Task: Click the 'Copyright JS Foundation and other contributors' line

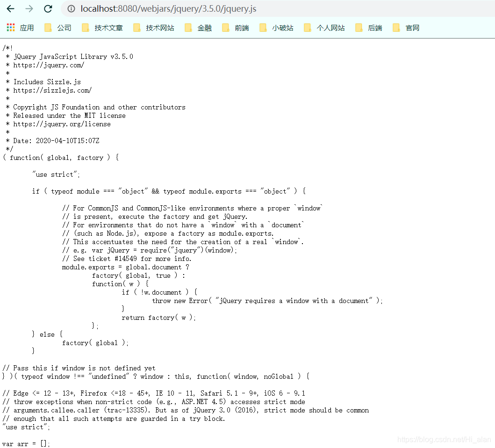Action: point(100,107)
